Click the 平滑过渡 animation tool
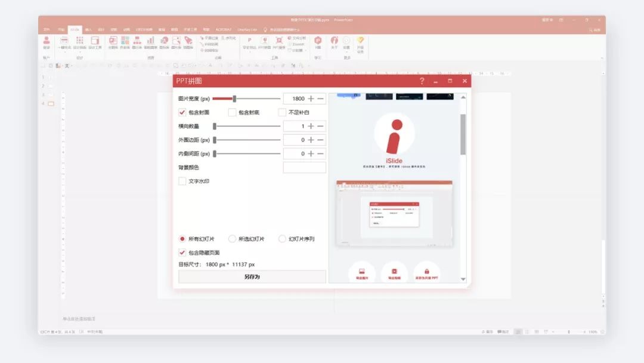Image resolution: width=644 pixels, height=363 pixels. (x=209, y=38)
